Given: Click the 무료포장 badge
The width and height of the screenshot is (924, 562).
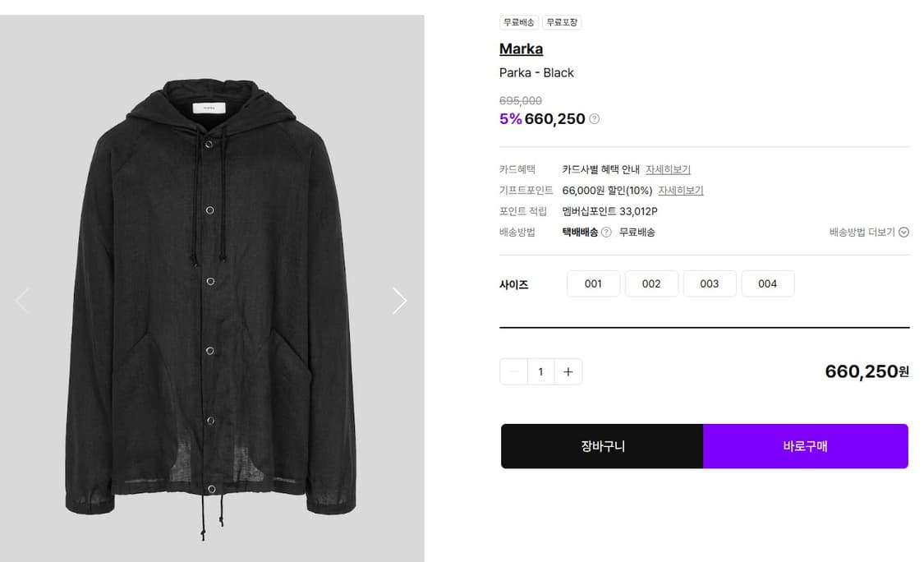Looking at the screenshot, I should (x=562, y=22).
